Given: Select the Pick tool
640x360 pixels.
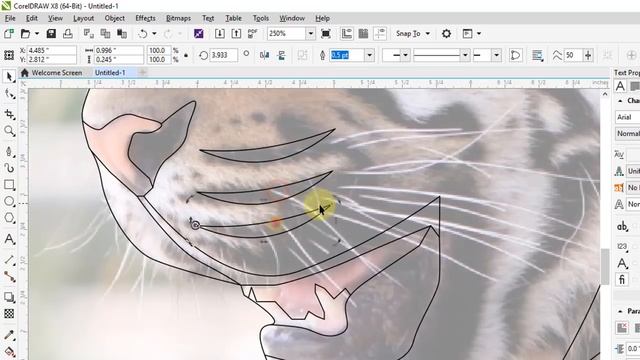Looking at the screenshot, I should (x=9, y=76).
